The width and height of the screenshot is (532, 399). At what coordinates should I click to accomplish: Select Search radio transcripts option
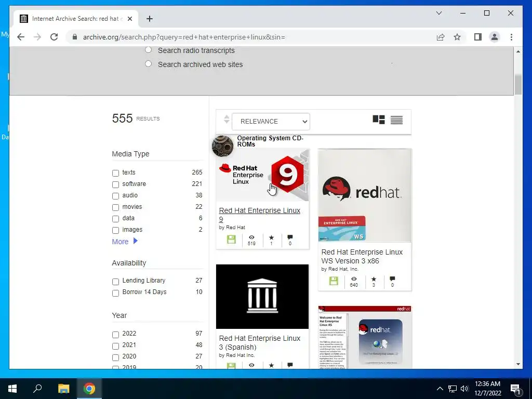[x=148, y=50]
